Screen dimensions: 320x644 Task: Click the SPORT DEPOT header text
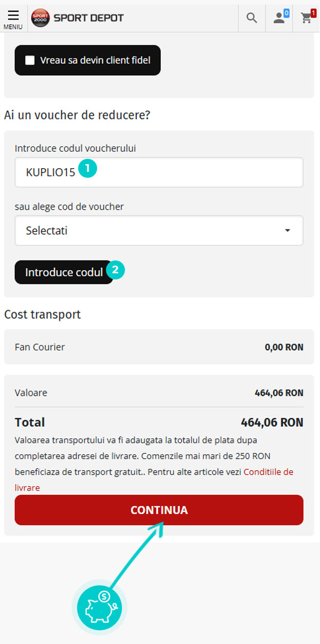pyautogui.click(x=89, y=18)
